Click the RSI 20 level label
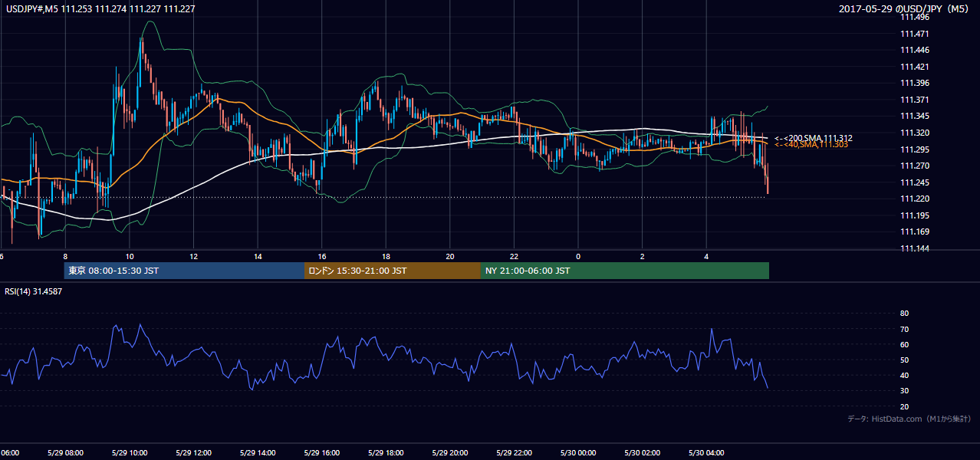This screenshot has height=460, width=980. click(904, 406)
